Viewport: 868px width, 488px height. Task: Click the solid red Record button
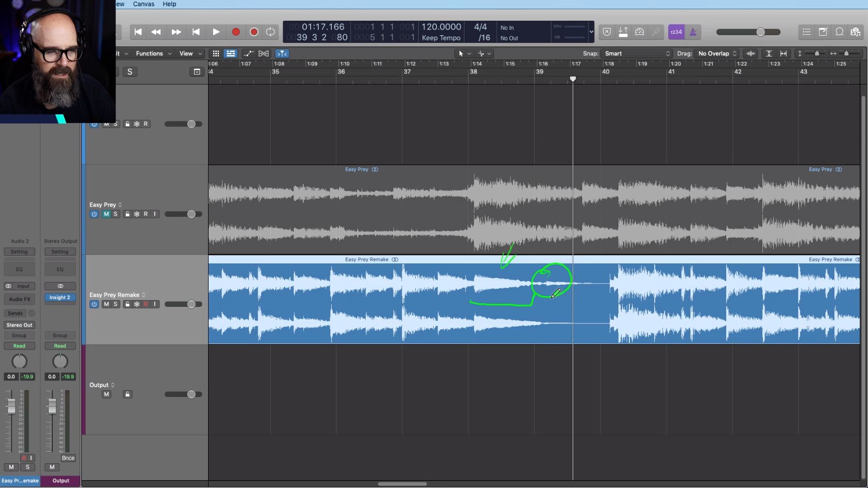pyautogui.click(x=236, y=32)
